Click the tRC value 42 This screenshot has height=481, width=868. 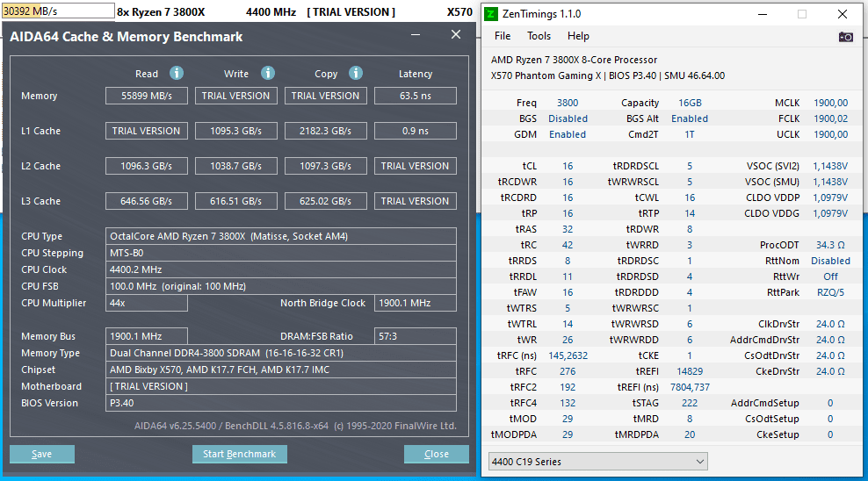[x=568, y=245]
